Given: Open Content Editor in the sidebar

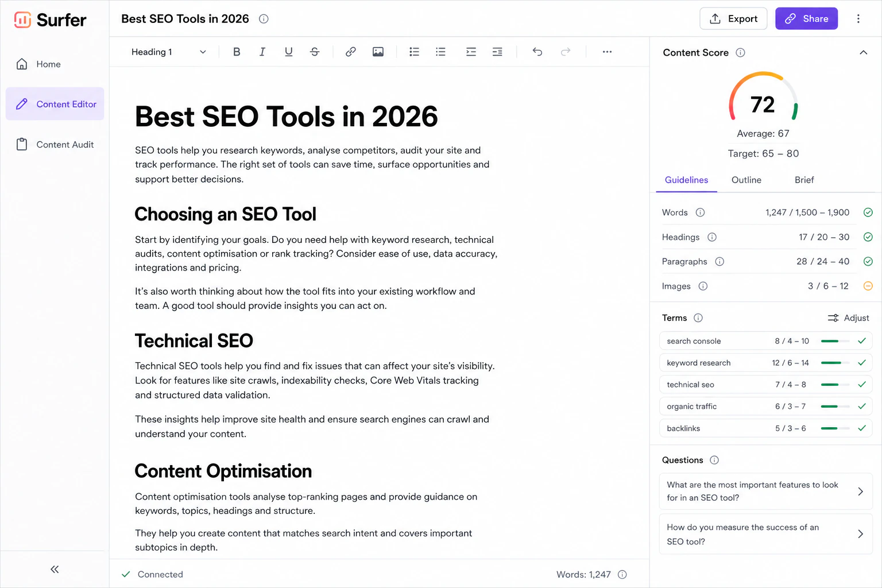Looking at the screenshot, I should pyautogui.click(x=55, y=104).
